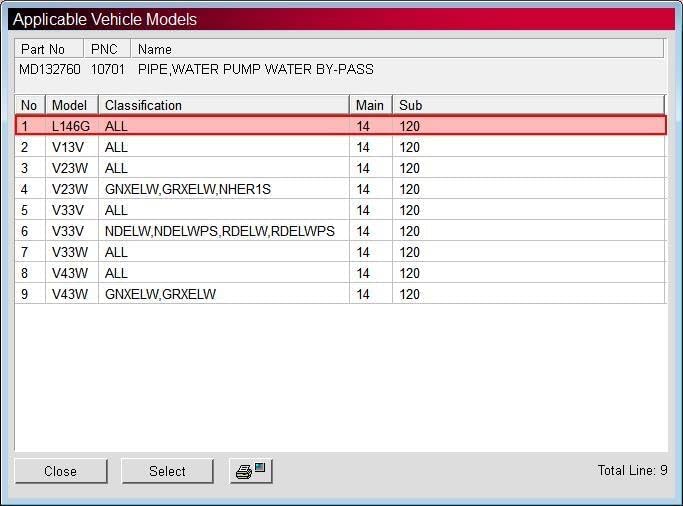The image size is (683, 506).
Task: Select model V43W in row 8
Action: [70, 273]
